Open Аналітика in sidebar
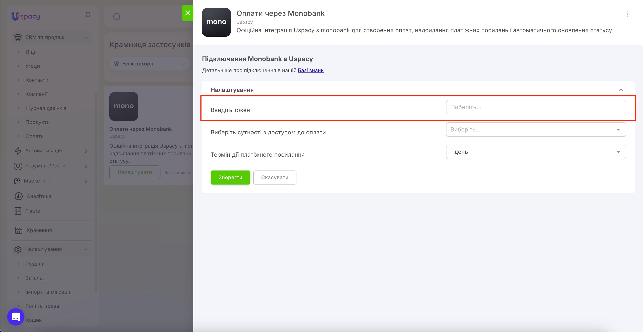The height and width of the screenshot is (332, 644). pyautogui.click(x=39, y=196)
